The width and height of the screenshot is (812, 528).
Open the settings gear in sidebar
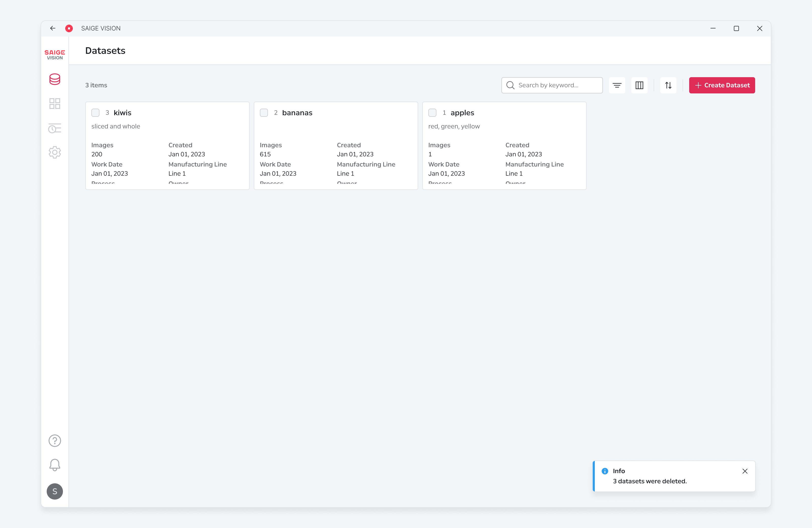tap(55, 152)
